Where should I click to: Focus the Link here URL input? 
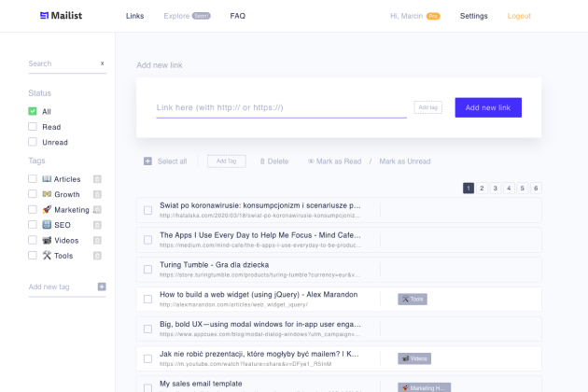click(281, 108)
